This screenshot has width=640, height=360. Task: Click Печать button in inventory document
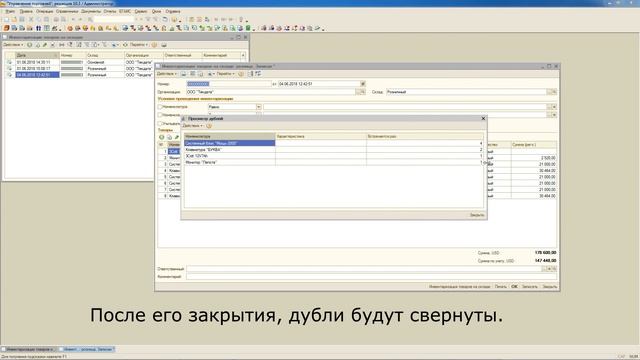pos(500,287)
